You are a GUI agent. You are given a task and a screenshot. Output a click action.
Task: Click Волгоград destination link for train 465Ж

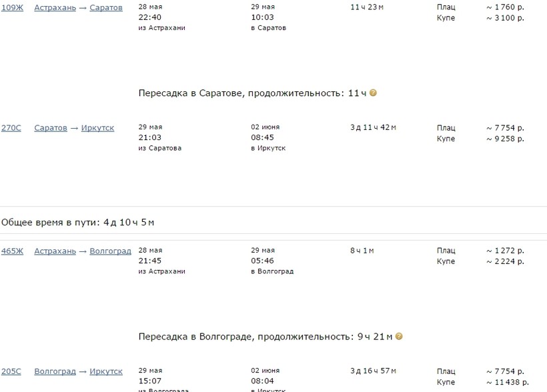110,251
